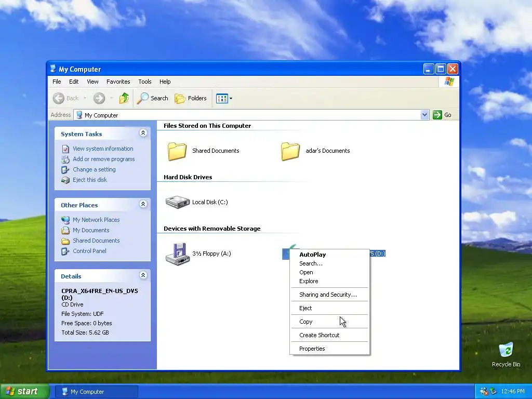532x399 pixels.
Task: Open My Documents link in Other Places
Action: [91, 230]
